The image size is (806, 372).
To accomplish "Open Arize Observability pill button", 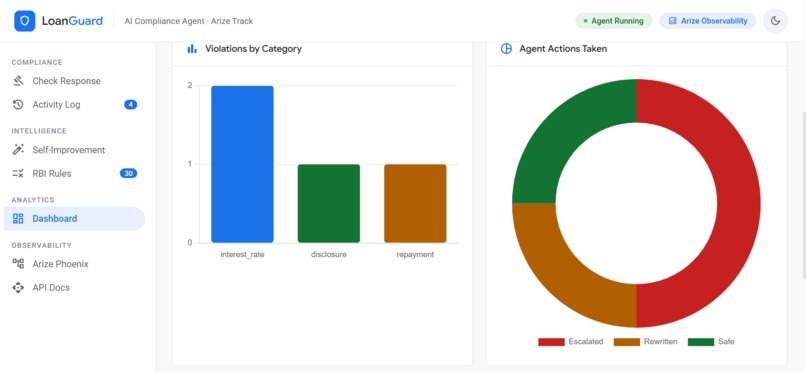I will (x=708, y=21).
